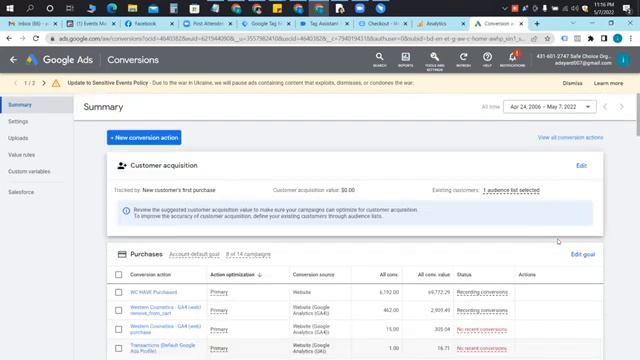Open the WC HAVE Purchased conversion action
The image size is (640, 360).
(x=153, y=292)
